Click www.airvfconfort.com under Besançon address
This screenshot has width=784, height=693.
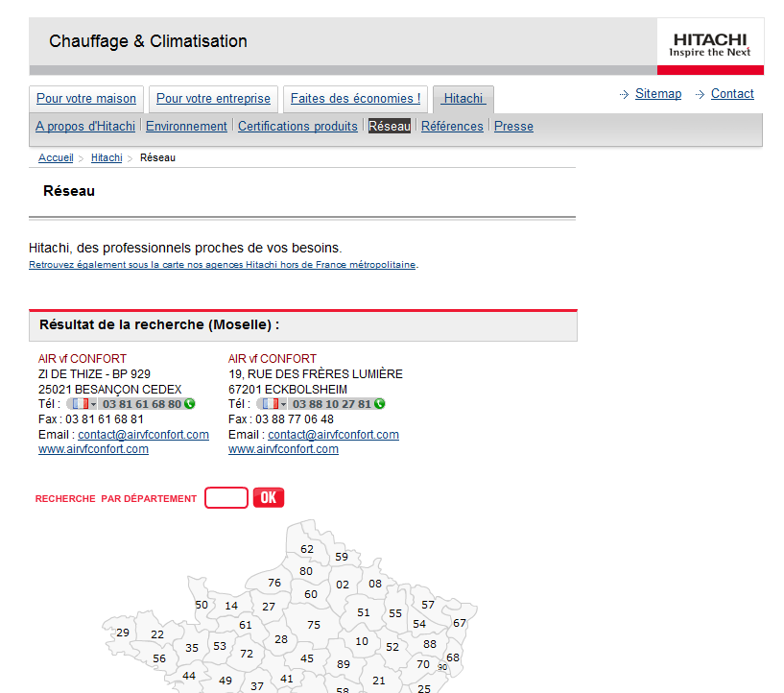(x=93, y=449)
